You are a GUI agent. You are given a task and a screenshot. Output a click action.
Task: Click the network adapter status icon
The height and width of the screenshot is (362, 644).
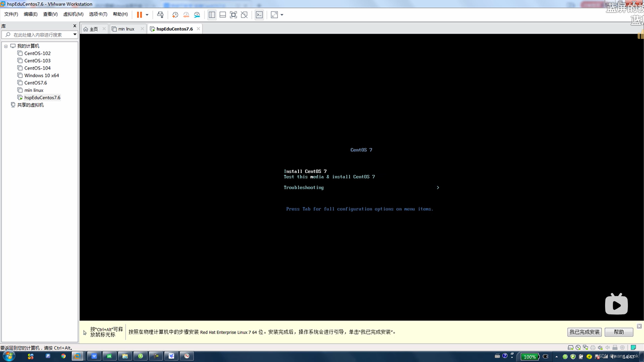(x=585, y=348)
